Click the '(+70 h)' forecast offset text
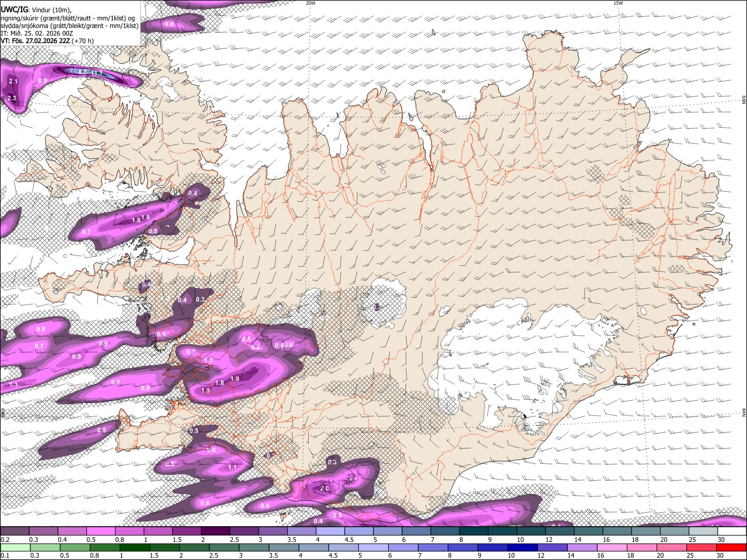Screen dimensions: 747x560 [x=82, y=41]
